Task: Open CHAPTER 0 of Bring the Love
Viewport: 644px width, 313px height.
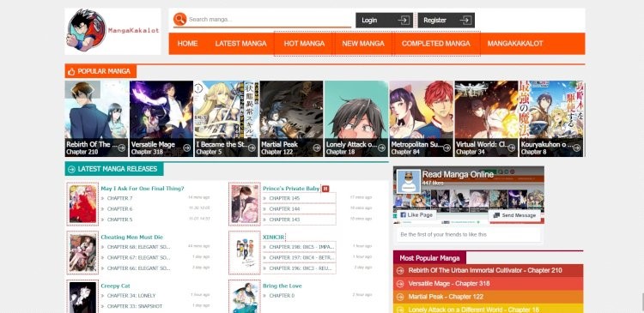Action: pyautogui.click(x=282, y=295)
